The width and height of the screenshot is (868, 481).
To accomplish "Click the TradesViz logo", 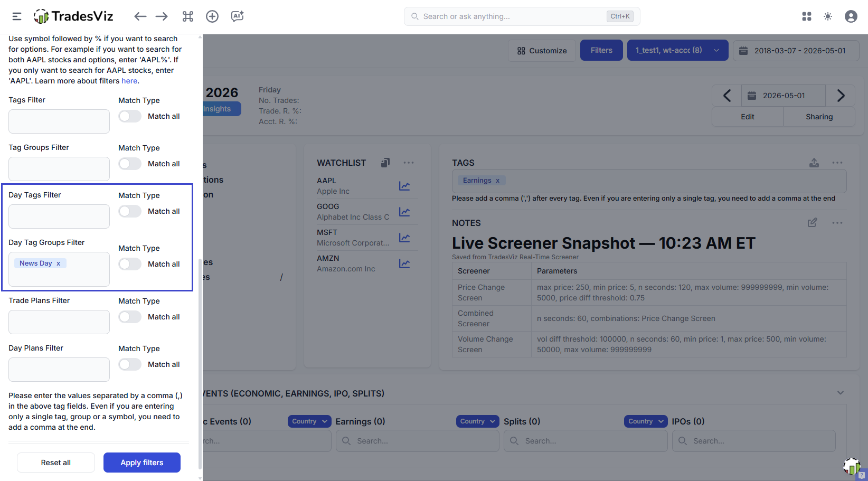I will pyautogui.click(x=73, y=16).
